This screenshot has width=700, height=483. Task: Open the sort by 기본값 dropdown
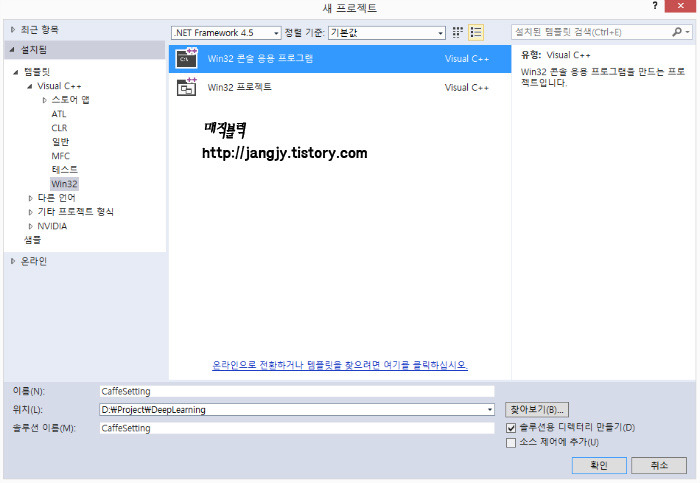coord(387,33)
